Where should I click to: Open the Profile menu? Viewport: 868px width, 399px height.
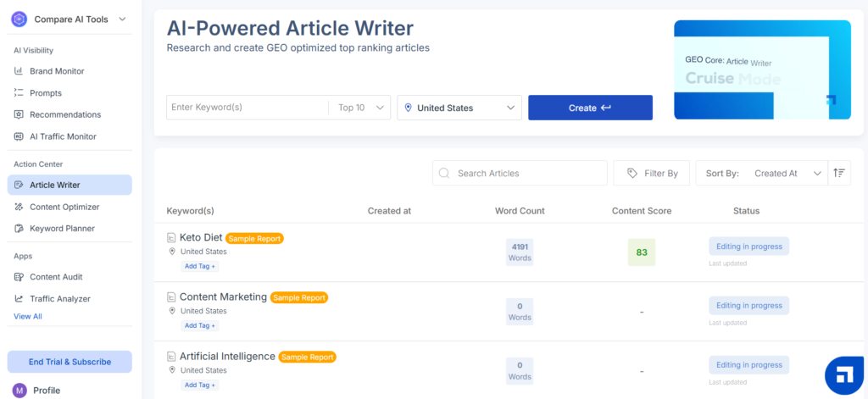47,391
